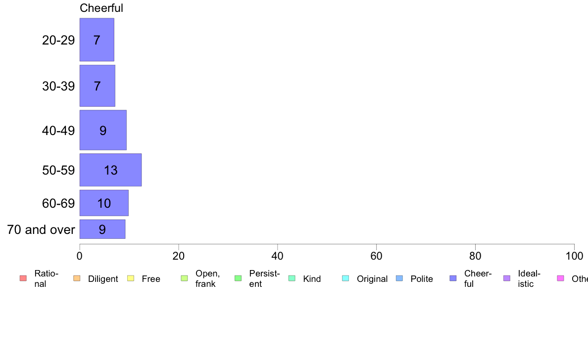Image resolution: width=588 pixels, height=364 pixels.
Task: Click the Free legend yellow swatch
Action: pos(131,278)
